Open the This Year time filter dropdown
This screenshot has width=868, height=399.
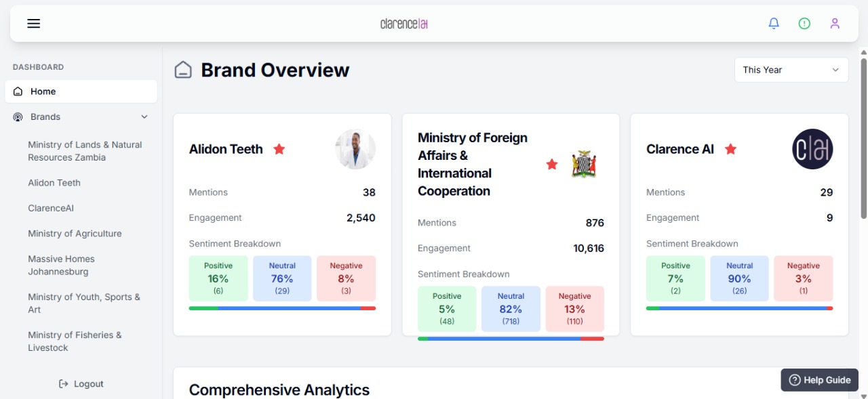pos(791,70)
